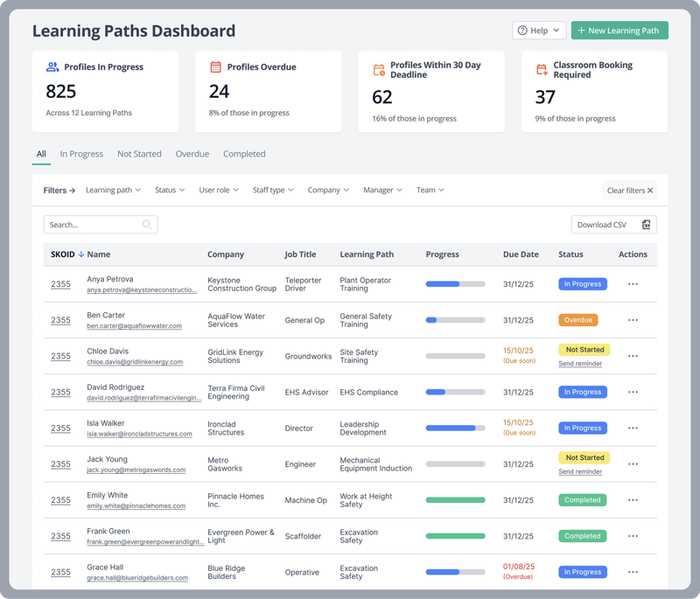Click the Profiles In Progress people icon

coord(52,66)
